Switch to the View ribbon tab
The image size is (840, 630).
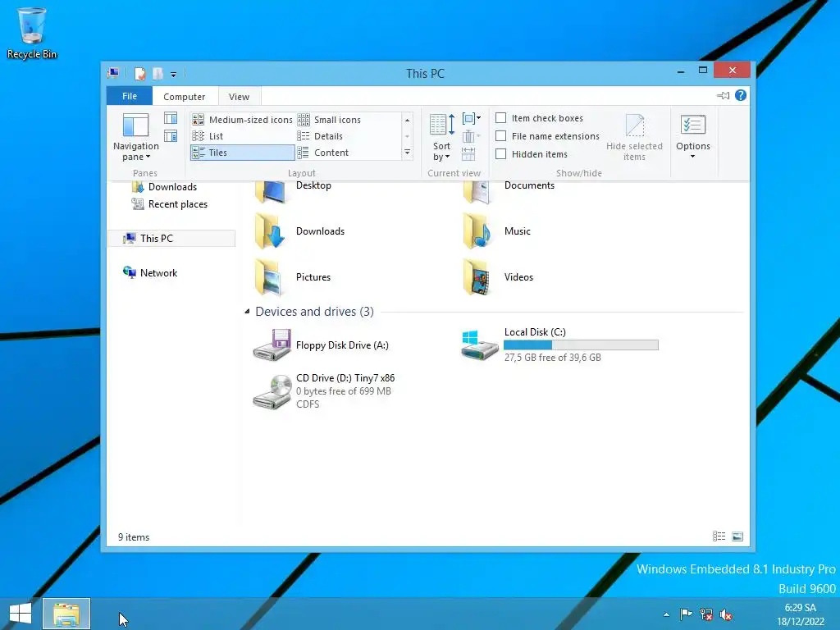[x=239, y=97]
